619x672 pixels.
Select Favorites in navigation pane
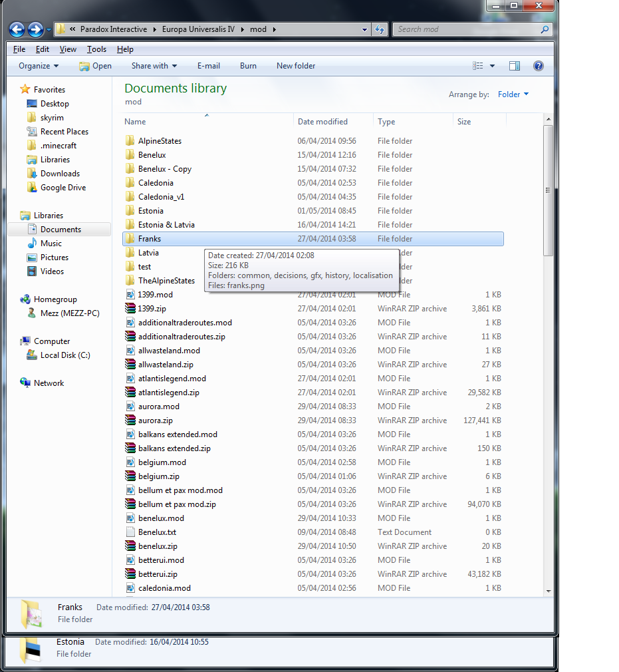pyautogui.click(x=49, y=90)
